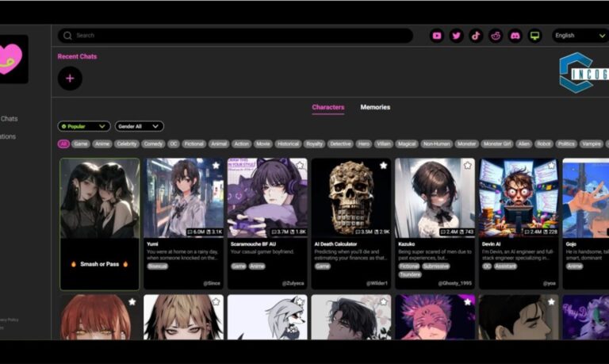The height and width of the screenshot is (364, 609).
Task: Click the Assistant tag on Devin AI
Action: point(505,266)
